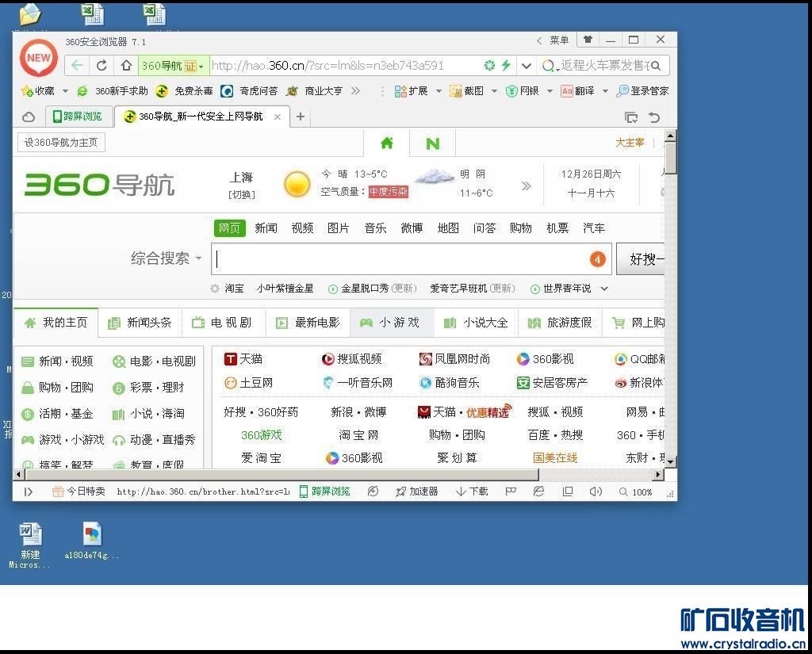Click the browser back arrow button
Viewport: 812px width, 654px height.
pyautogui.click(x=77, y=65)
